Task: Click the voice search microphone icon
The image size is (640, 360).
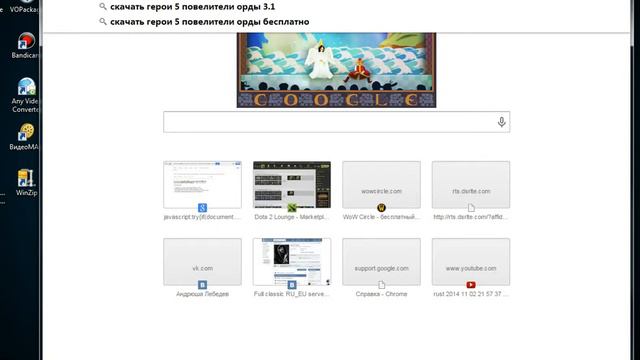Action: (502, 122)
